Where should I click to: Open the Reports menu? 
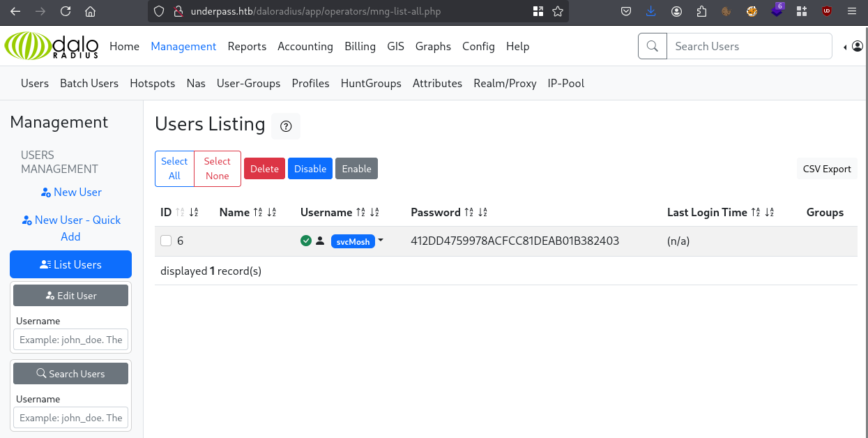click(x=247, y=46)
